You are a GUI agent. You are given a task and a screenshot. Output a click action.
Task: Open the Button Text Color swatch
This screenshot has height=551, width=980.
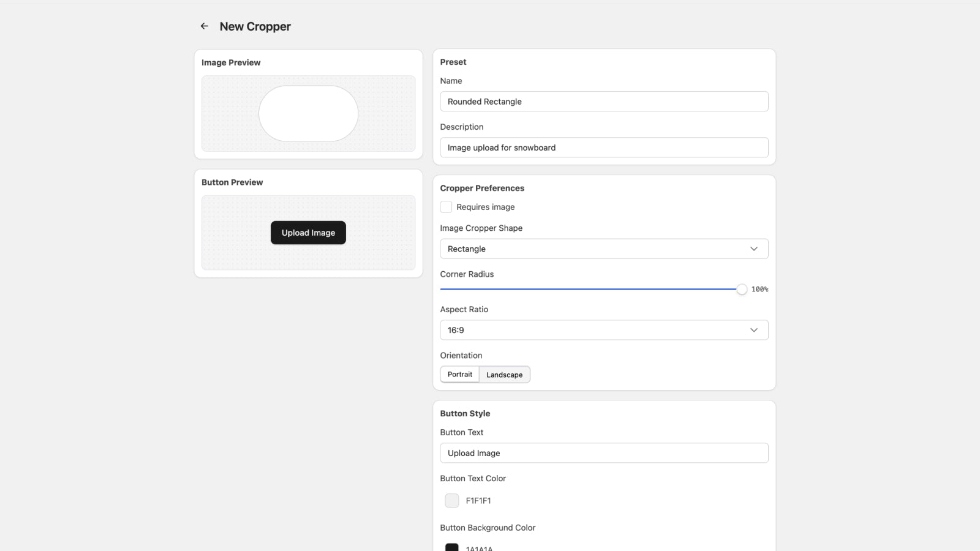(x=452, y=501)
